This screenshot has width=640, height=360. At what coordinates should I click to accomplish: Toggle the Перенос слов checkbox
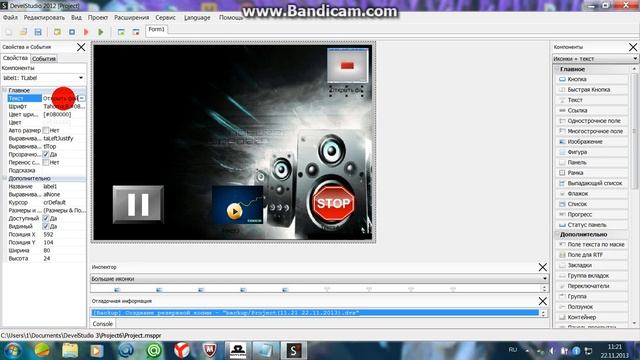coord(46,162)
